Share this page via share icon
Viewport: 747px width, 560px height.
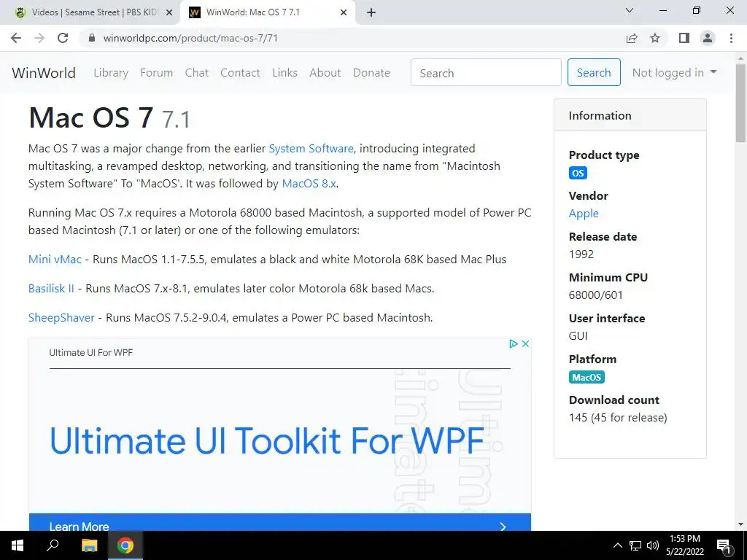coord(632,38)
